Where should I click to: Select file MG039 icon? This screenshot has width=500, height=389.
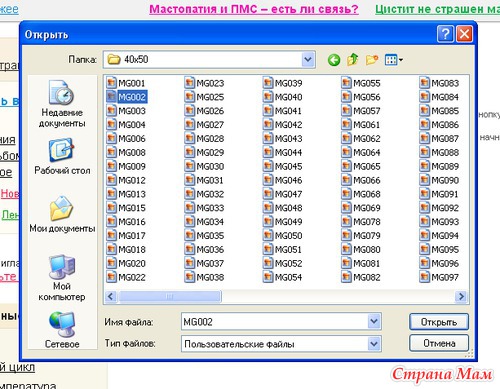point(268,83)
